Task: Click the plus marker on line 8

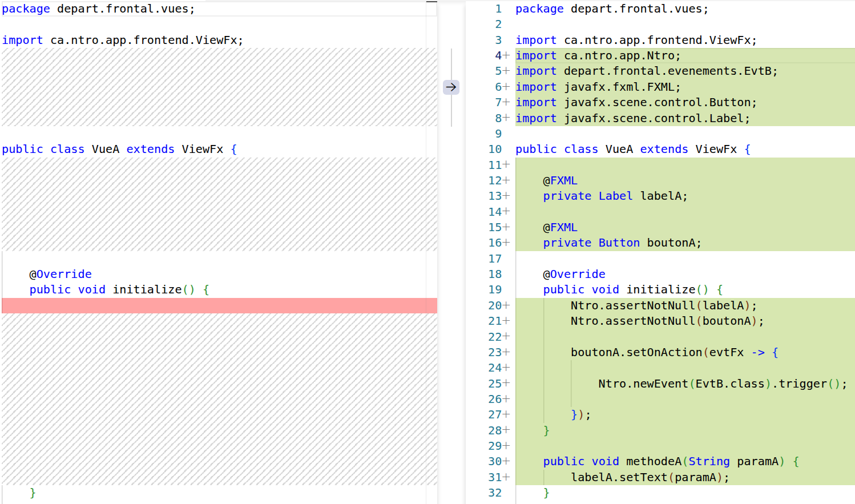Action: pos(506,118)
